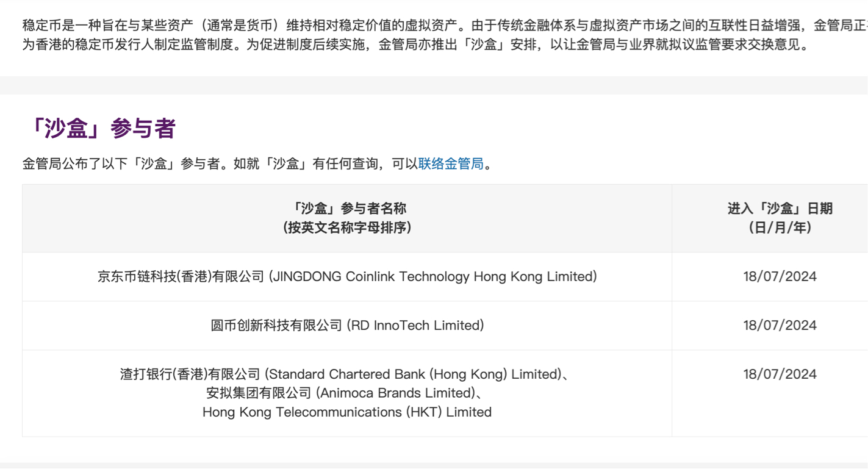This screenshot has width=868, height=469.
Task: Click the 「沙盒」参与者 purple heading
Action: click(101, 128)
